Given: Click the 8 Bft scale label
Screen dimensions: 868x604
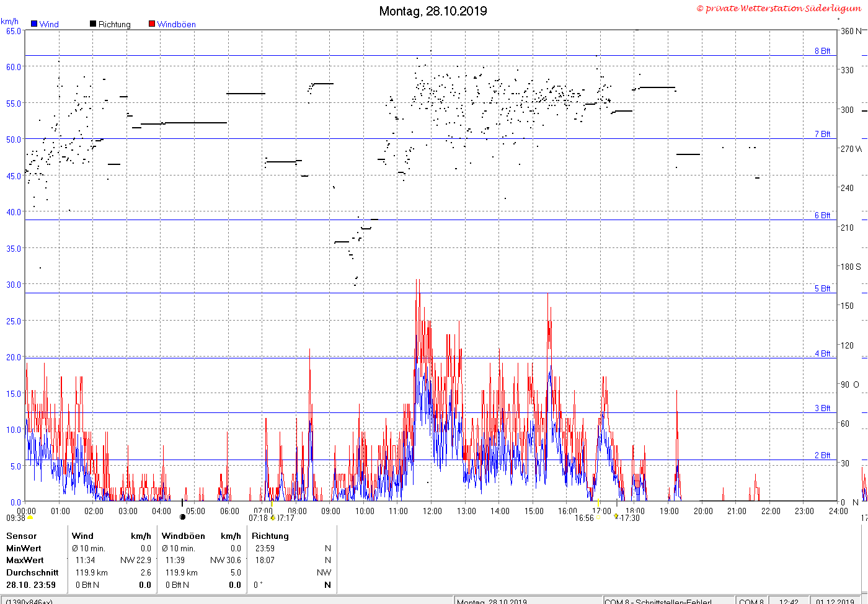Looking at the screenshot, I should [822, 51].
